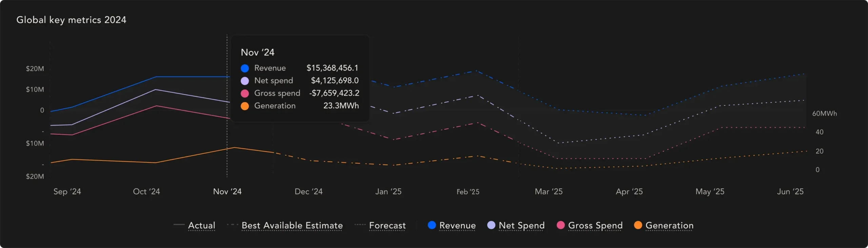Select the Best Available Estimate label
The width and height of the screenshot is (868, 248).
tap(292, 226)
